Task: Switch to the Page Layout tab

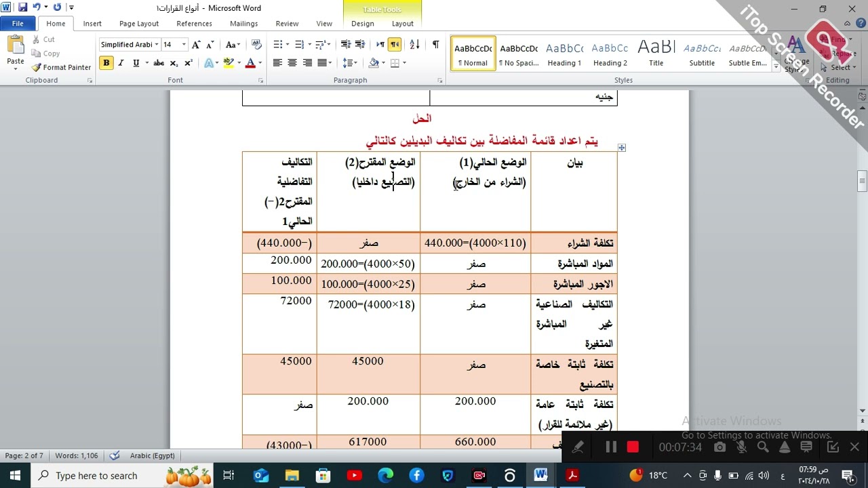Action: 138,24
